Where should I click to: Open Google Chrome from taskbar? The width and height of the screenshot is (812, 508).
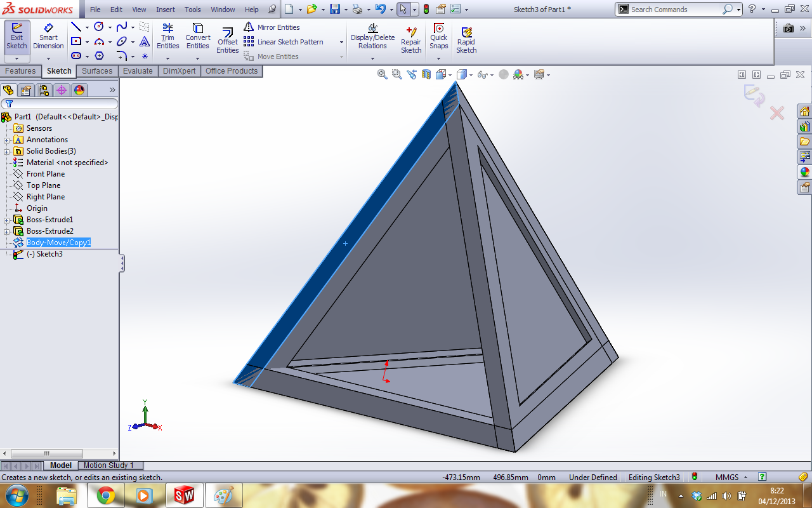[x=105, y=495]
